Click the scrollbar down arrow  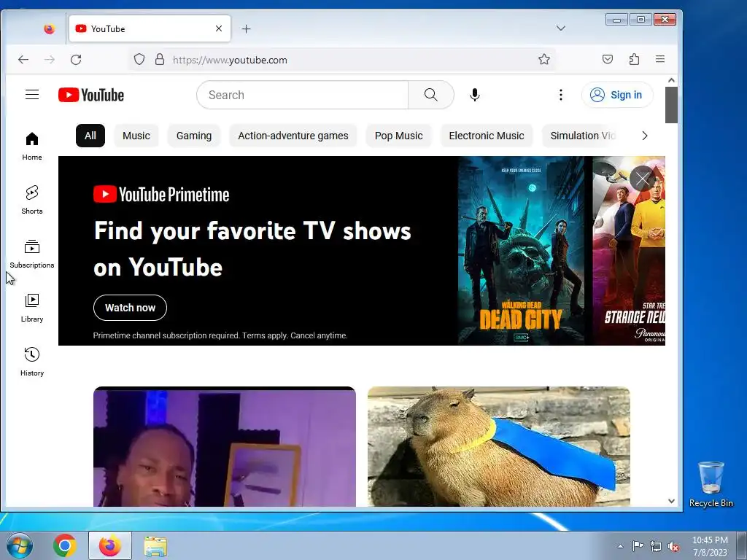click(x=671, y=501)
